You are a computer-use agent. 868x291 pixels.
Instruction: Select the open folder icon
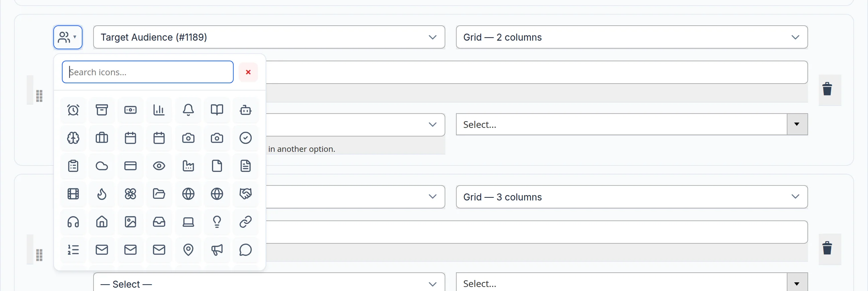point(159,194)
